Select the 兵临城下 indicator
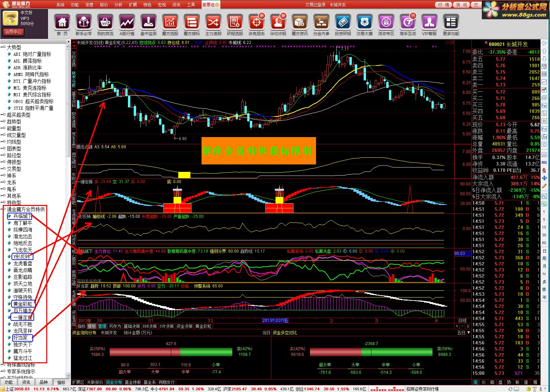Image resolution: width=550 pixels, height=392 pixels. [x=23, y=216]
